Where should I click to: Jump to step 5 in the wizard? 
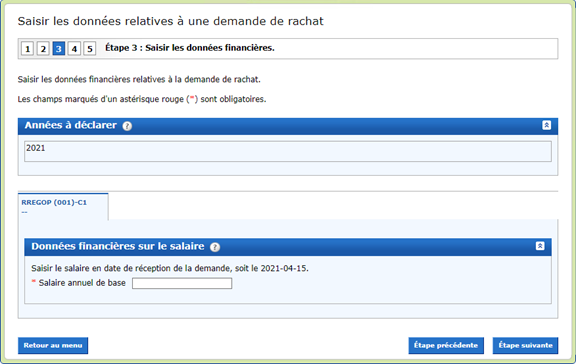[90, 48]
